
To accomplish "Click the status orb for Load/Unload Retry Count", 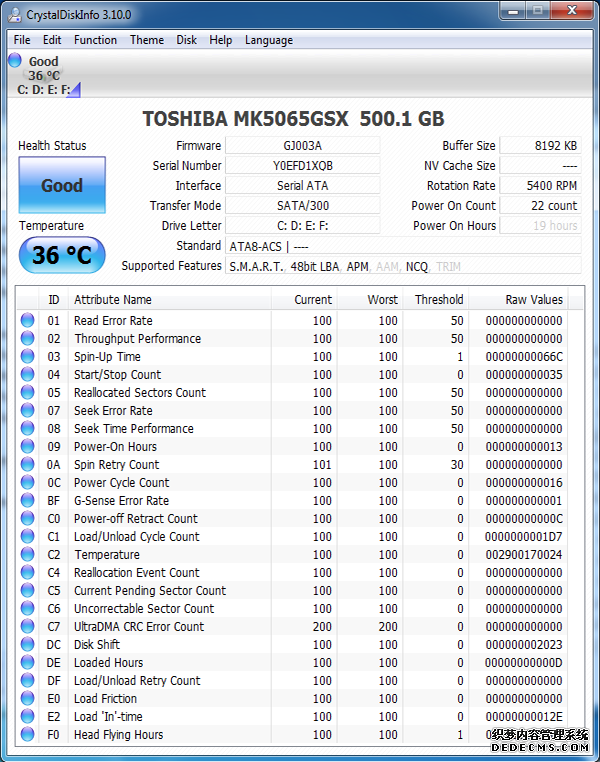I will [x=28, y=680].
